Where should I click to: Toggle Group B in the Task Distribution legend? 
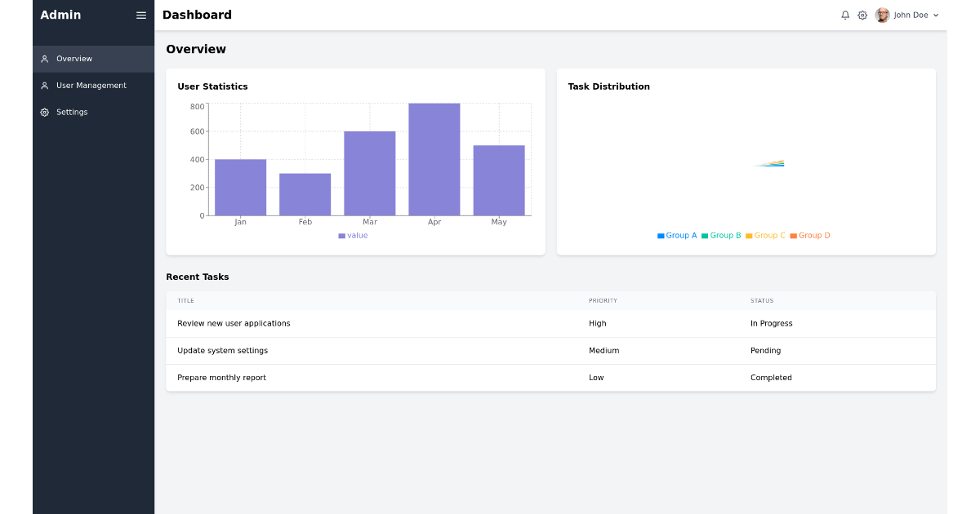coord(719,235)
